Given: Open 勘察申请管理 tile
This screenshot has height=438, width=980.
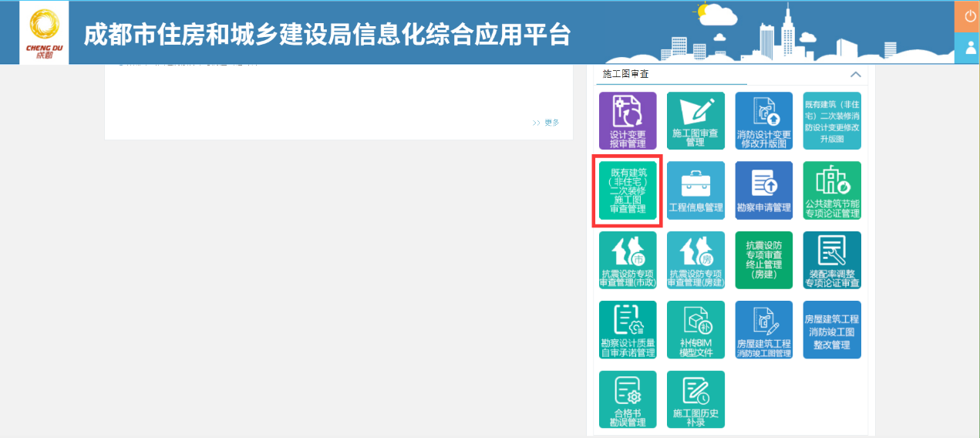Looking at the screenshot, I should pyautogui.click(x=763, y=190).
